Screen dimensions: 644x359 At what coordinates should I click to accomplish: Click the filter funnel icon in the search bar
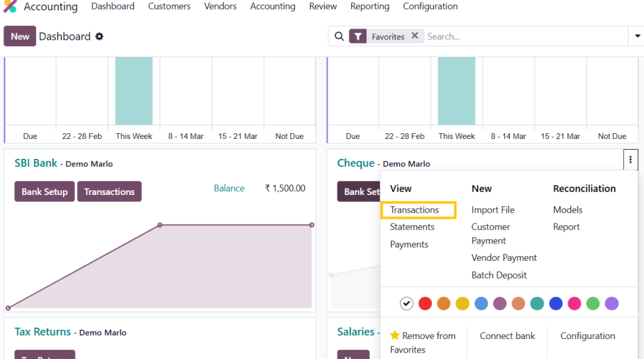coord(357,37)
